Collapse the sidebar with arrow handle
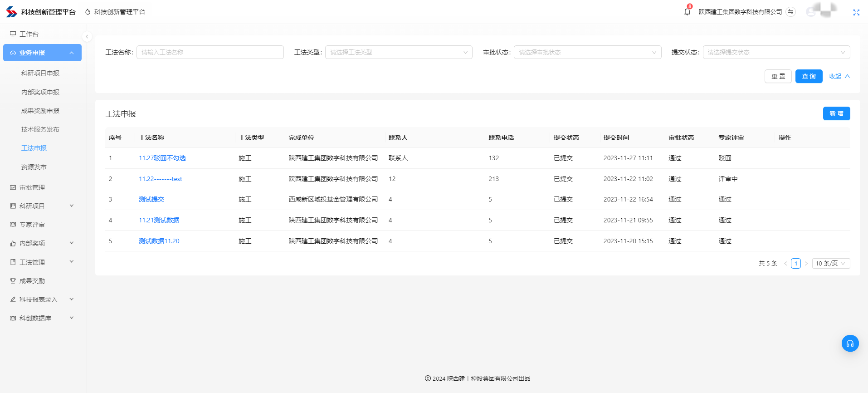Viewport: 868px width, 393px height. 87,37
